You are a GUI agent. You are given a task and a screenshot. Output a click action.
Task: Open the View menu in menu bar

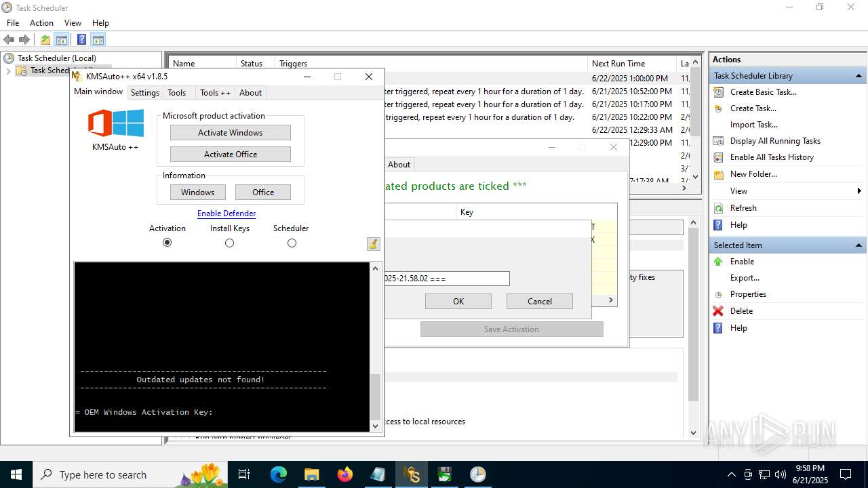(73, 23)
